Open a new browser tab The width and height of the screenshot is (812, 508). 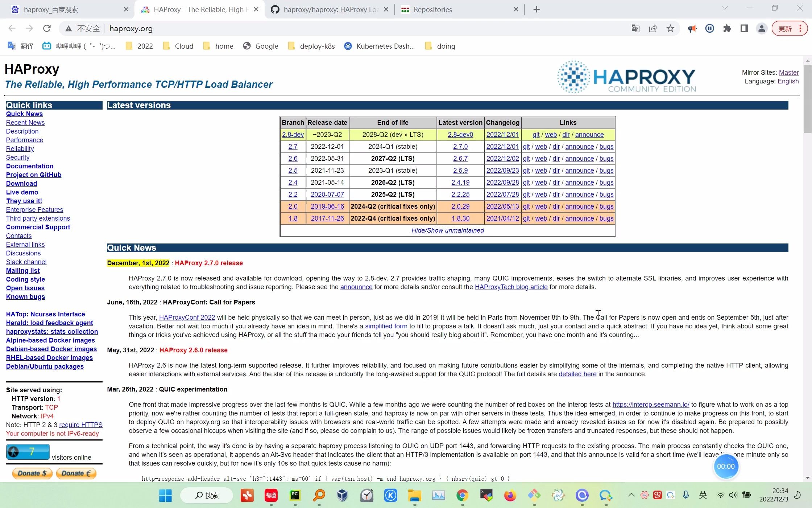point(536,9)
